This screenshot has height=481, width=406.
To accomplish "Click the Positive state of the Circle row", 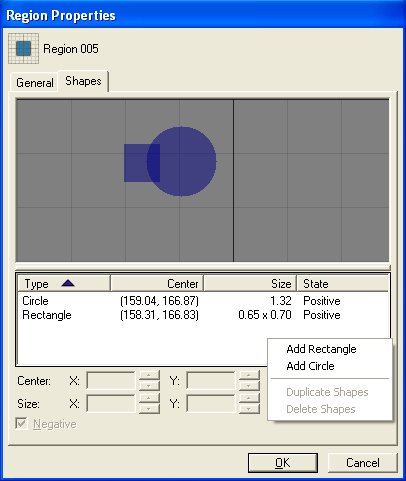I will [x=322, y=301].
